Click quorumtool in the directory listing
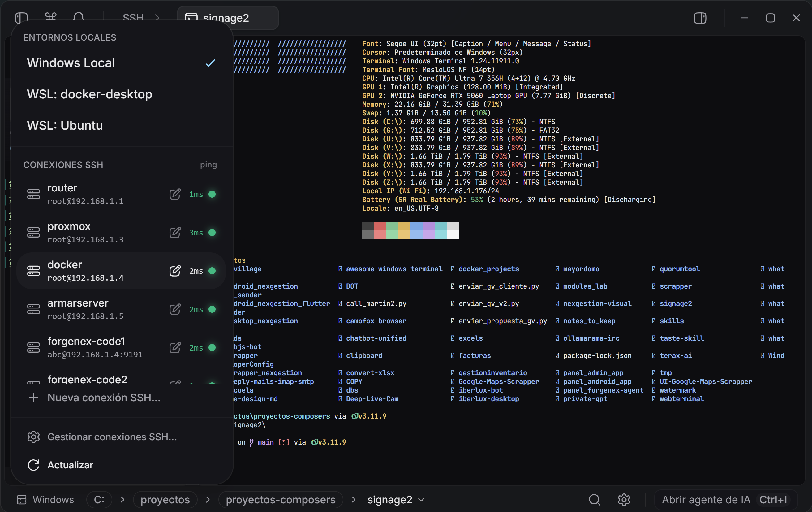The height and width of the screenshot is (512, 812). (680, 269)
